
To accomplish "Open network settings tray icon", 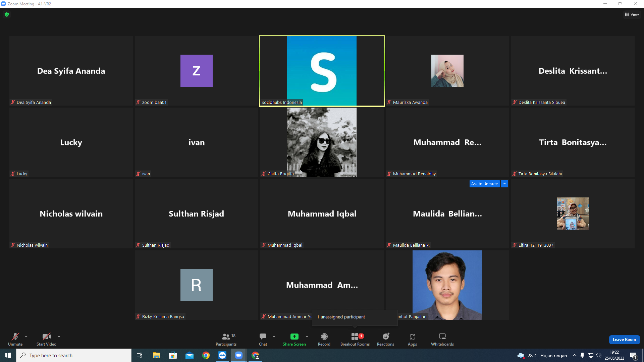I will pos(591,355).
